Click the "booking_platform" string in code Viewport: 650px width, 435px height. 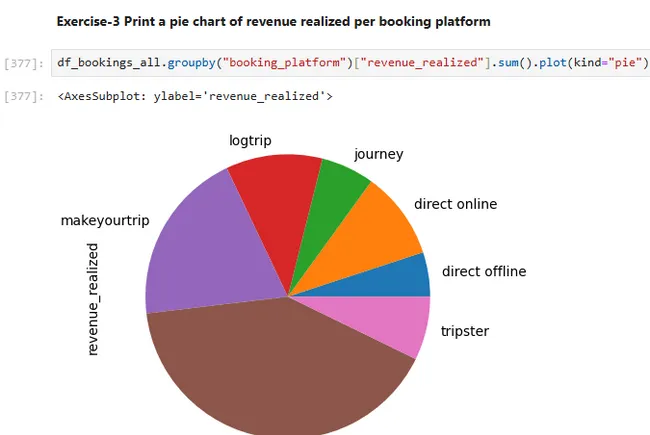coord(284,63)
